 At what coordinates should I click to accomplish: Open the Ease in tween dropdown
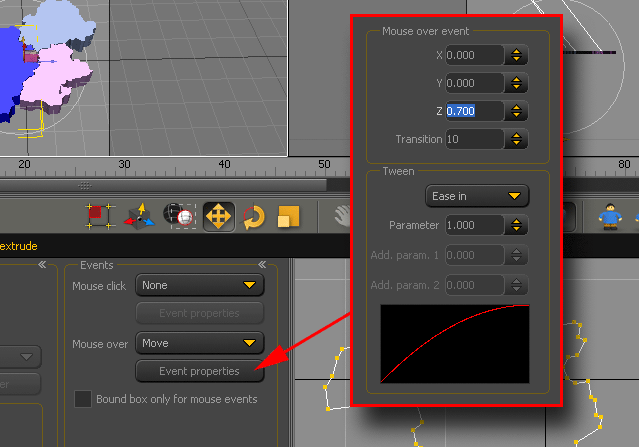477,196
